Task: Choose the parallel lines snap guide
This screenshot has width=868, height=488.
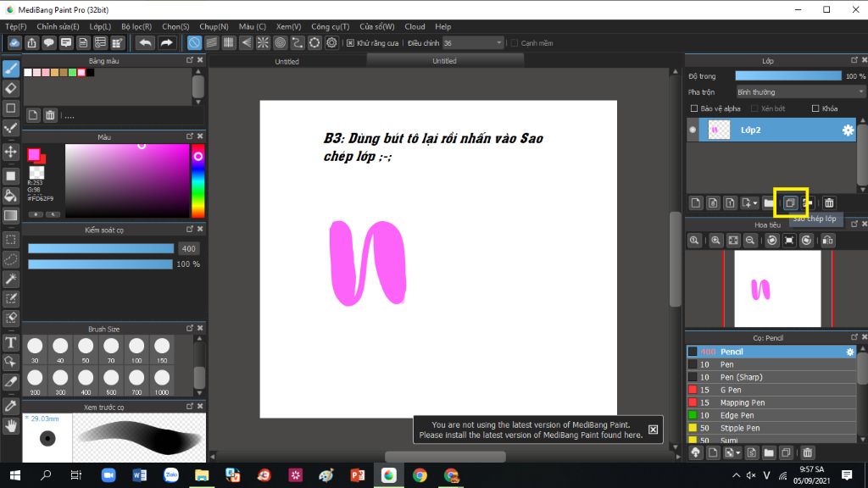Action: click(211, 42)
